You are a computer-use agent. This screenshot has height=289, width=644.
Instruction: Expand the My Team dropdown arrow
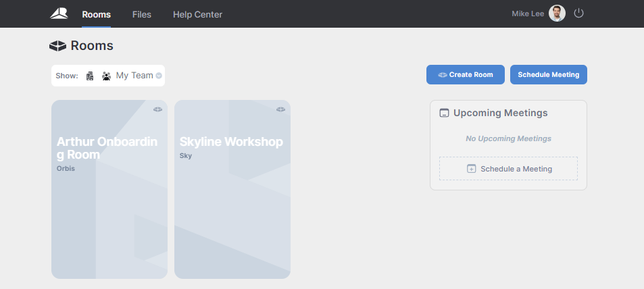[x=159, y=76]
